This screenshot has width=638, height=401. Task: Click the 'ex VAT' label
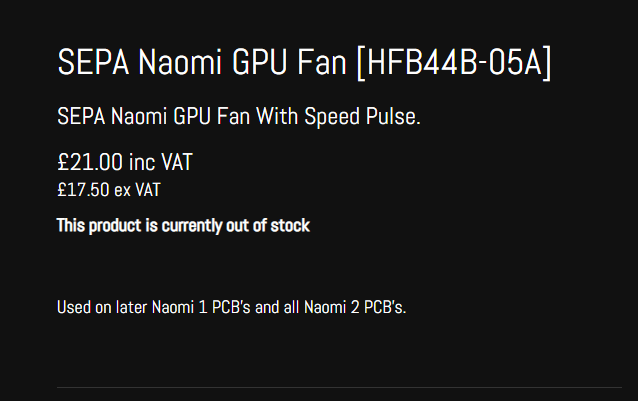click(138, 190)
